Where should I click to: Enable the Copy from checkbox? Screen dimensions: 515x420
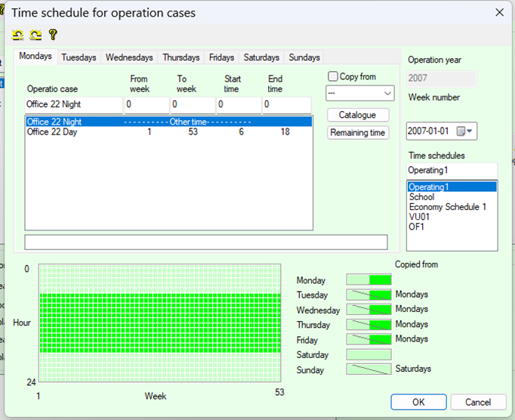(333, 76)
